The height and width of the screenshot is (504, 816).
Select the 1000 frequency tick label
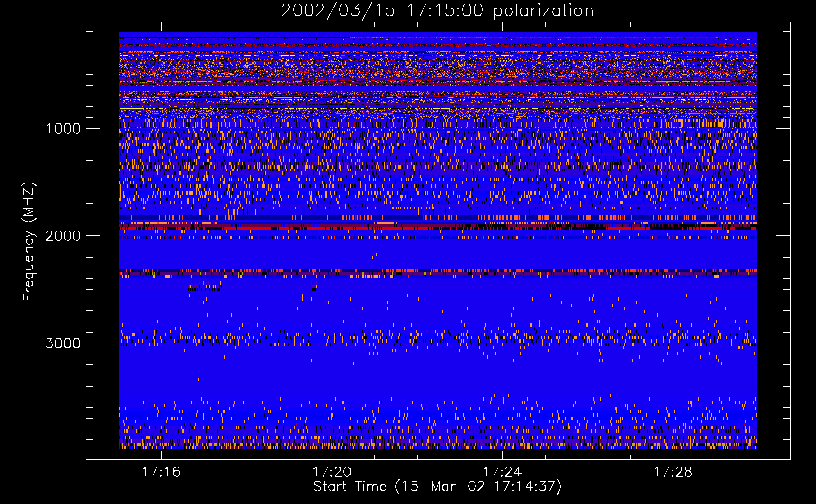click(x=63, y=129)
